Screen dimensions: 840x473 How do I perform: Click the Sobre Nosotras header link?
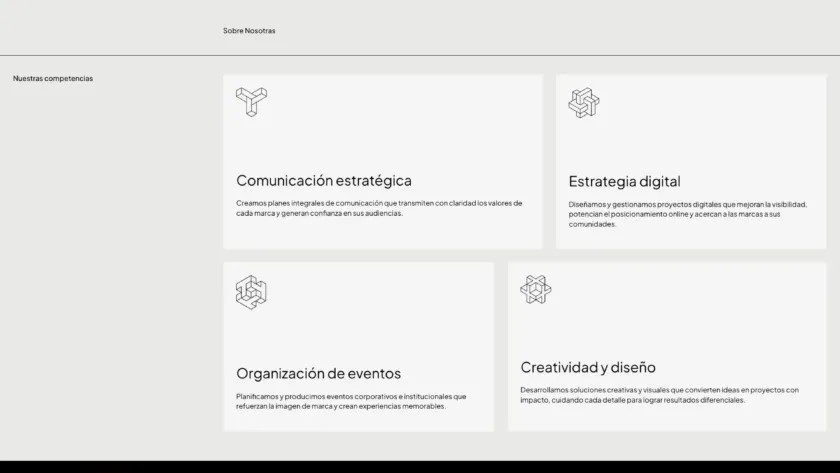click(249, 31)
